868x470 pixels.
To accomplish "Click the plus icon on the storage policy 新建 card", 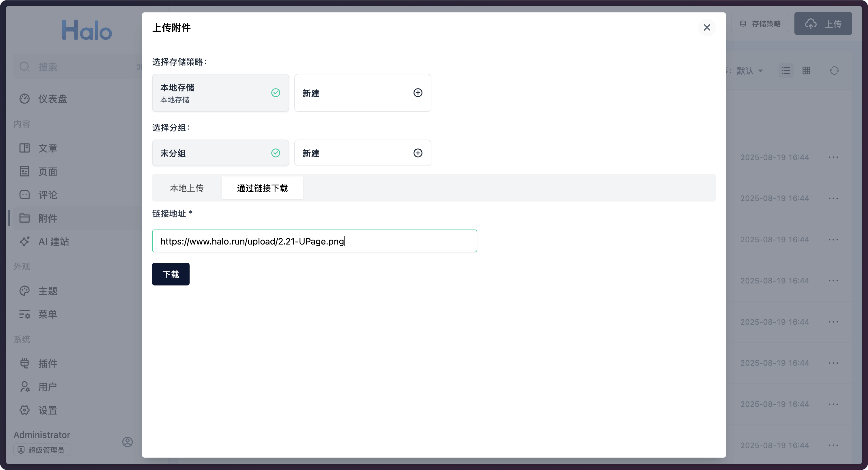I will pos(418,93).
